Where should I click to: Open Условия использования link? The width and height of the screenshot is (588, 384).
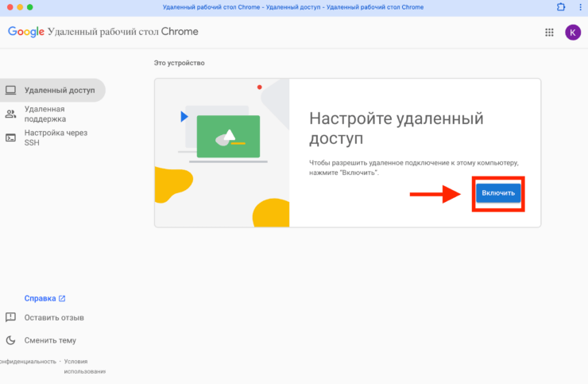coord(84,367)
